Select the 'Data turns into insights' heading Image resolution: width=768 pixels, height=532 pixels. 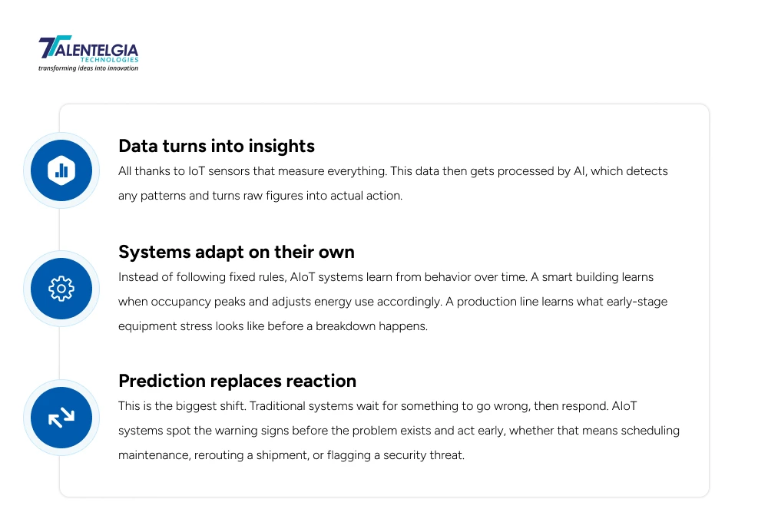click(217, 146)
